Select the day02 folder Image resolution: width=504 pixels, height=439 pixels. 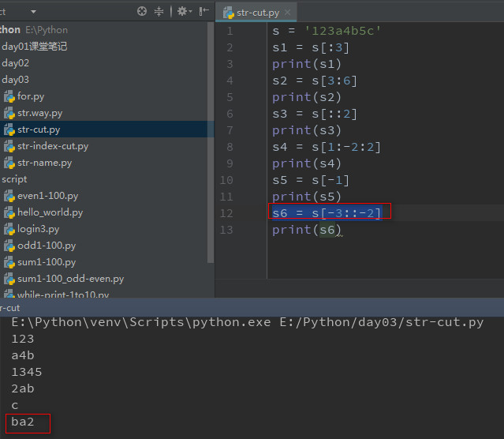point(16,63)
